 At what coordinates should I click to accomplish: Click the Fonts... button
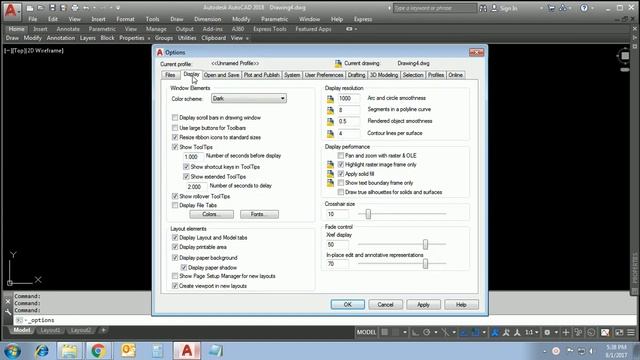pos(259,214)
